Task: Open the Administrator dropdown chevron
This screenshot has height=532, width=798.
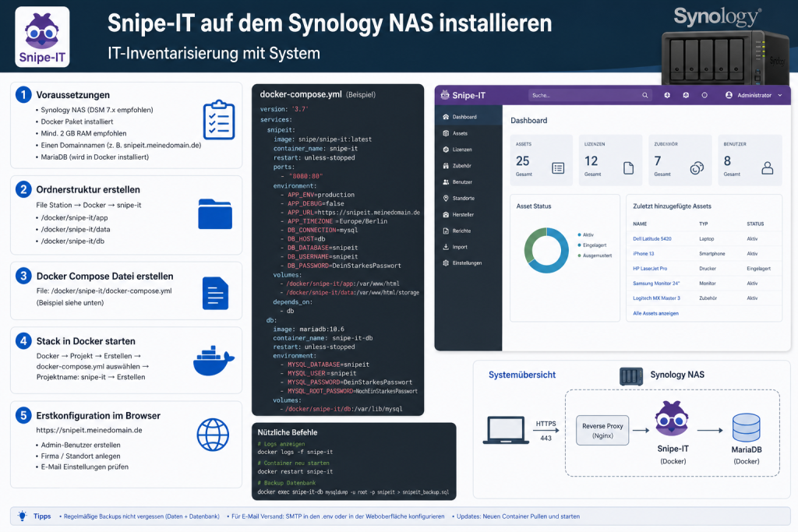Action: (779, 95)
